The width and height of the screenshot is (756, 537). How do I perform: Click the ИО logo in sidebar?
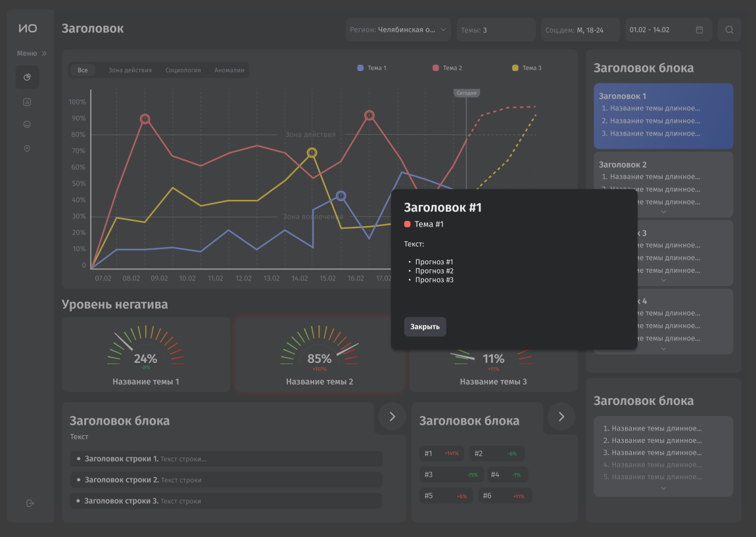pos(28,28)
